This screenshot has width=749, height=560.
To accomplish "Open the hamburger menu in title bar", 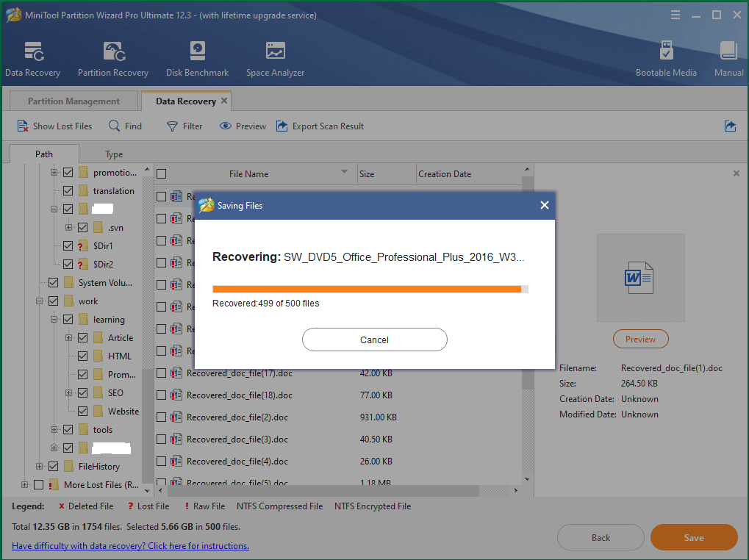I will (x=675, y=15).
